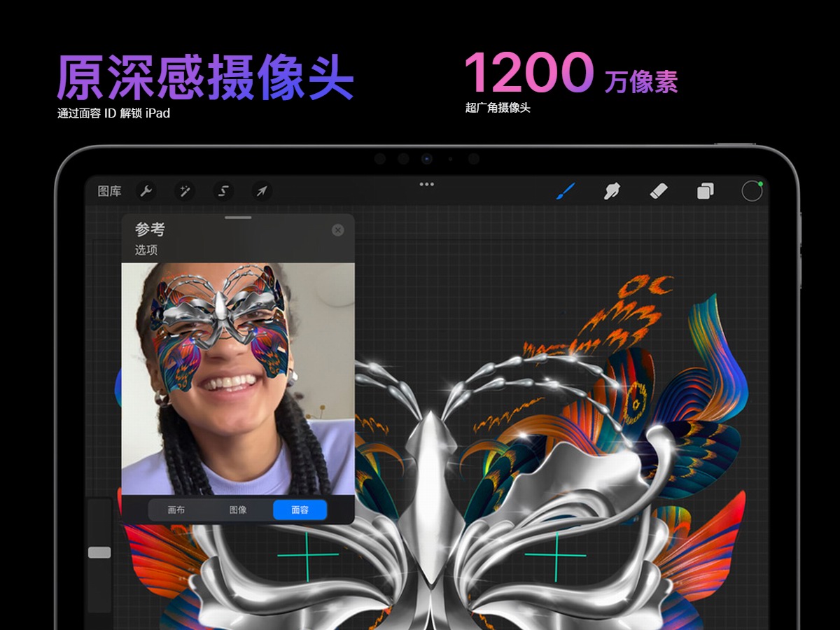The width and height of the screenshot is (840, 630).
Task: Open the active color circle
Action: [x=752, y=191]
